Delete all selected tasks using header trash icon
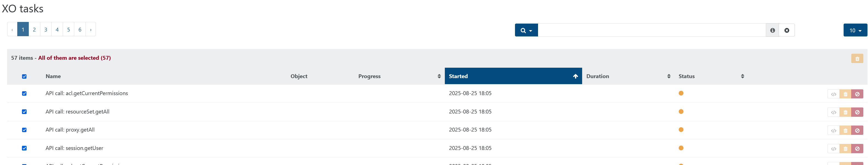 857,59
